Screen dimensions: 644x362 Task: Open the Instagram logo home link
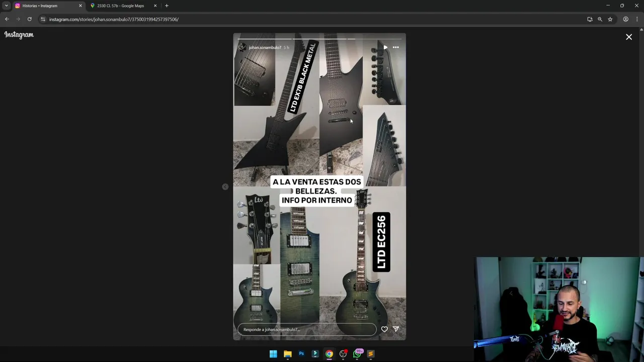19,35
